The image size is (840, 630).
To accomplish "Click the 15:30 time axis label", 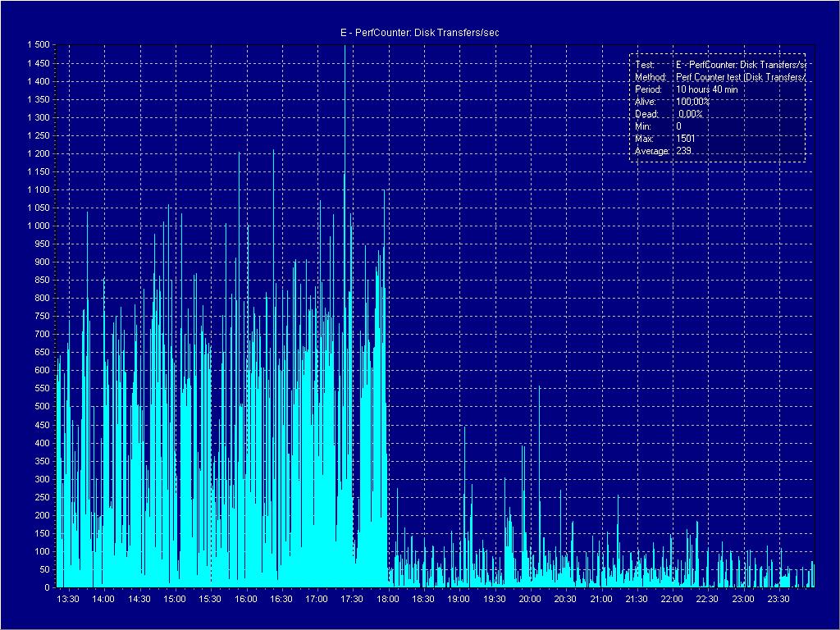I will (x=210, y=600).
